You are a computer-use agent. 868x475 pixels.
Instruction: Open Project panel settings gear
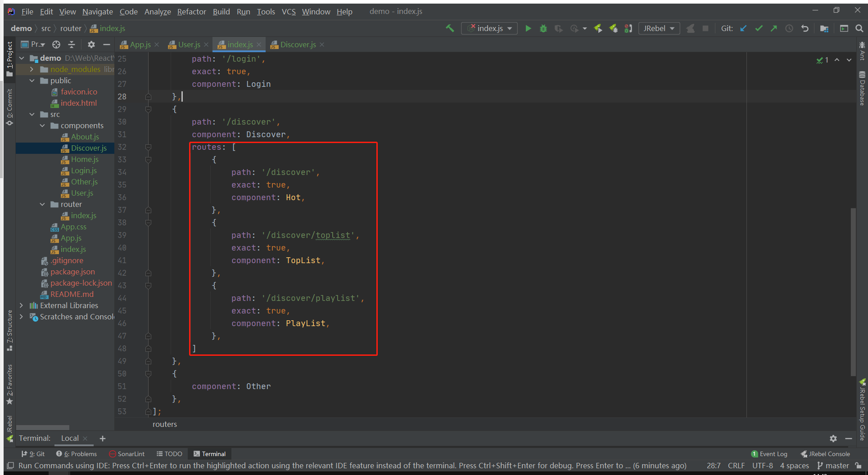pyautogui.click(x=91, y=45)
